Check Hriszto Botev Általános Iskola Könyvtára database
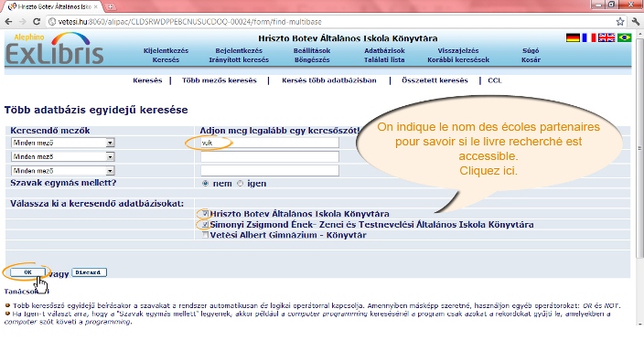644x362 pixels. (205, 213)
